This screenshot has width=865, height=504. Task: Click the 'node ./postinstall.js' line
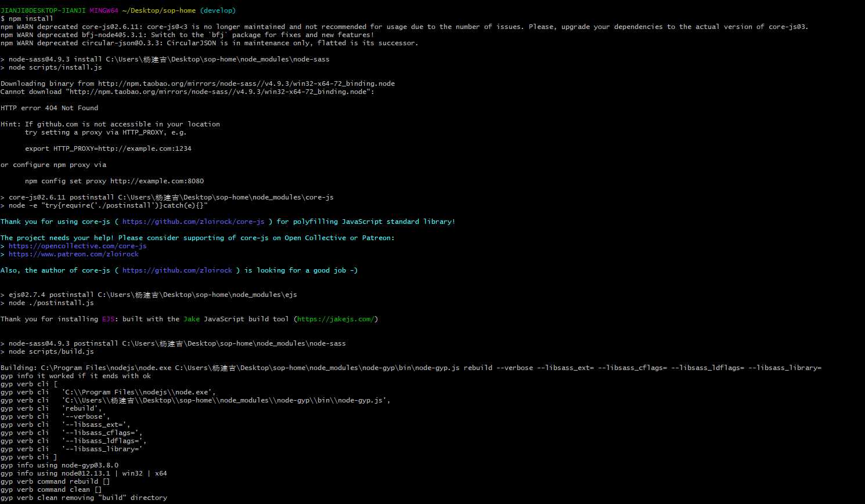tap(47, 303)
